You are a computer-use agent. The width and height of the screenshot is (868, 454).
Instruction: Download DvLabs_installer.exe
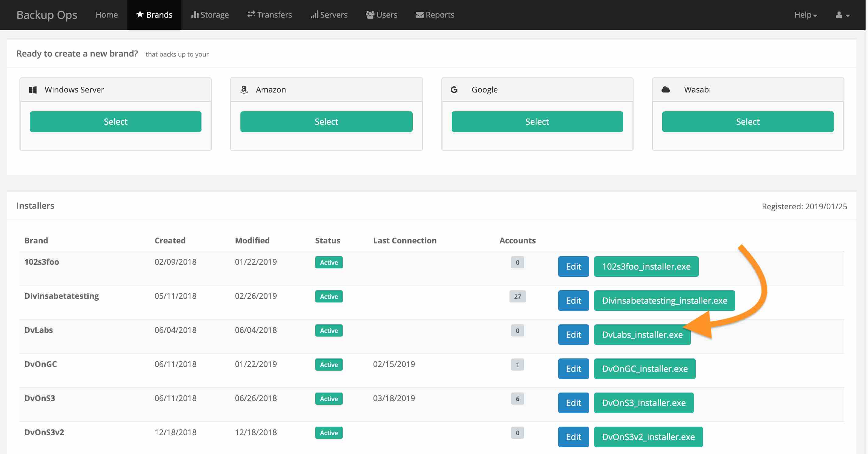(642, 334)
